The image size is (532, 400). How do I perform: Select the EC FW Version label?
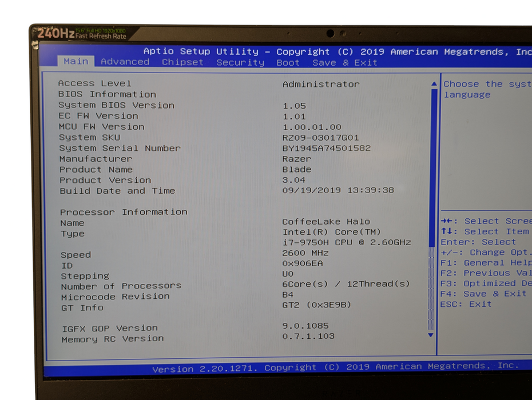click(98, 116)
